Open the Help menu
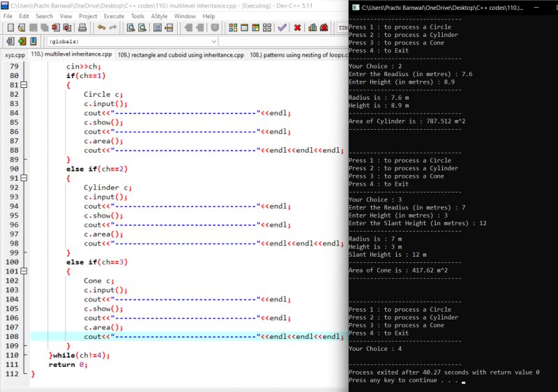 209,16
